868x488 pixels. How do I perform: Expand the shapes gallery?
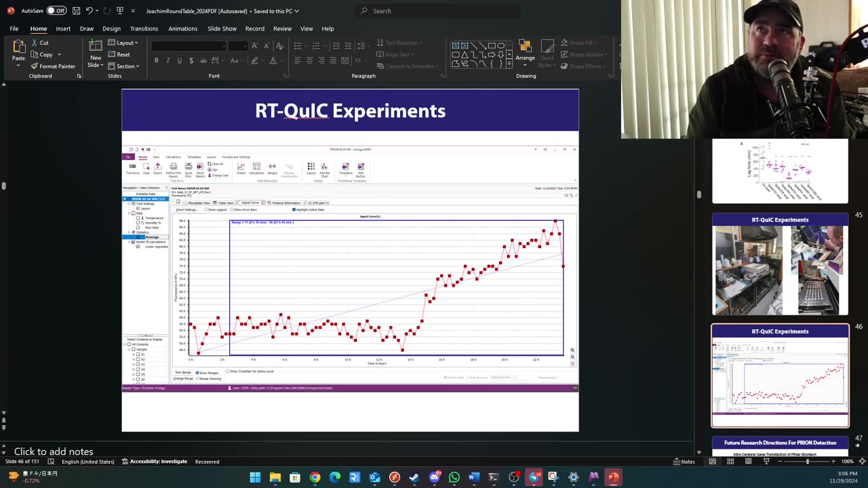click(510, 64)
